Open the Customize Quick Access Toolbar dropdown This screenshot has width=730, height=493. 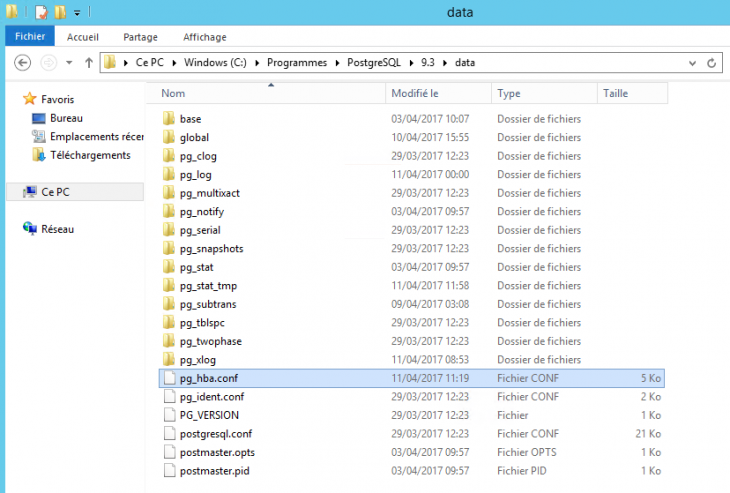tap(77, 13)
